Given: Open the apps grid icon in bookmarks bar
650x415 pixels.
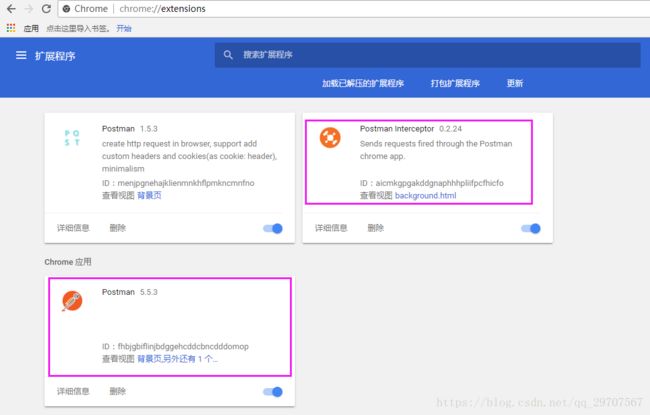Looking at the screenshot, I should (11, 28).
